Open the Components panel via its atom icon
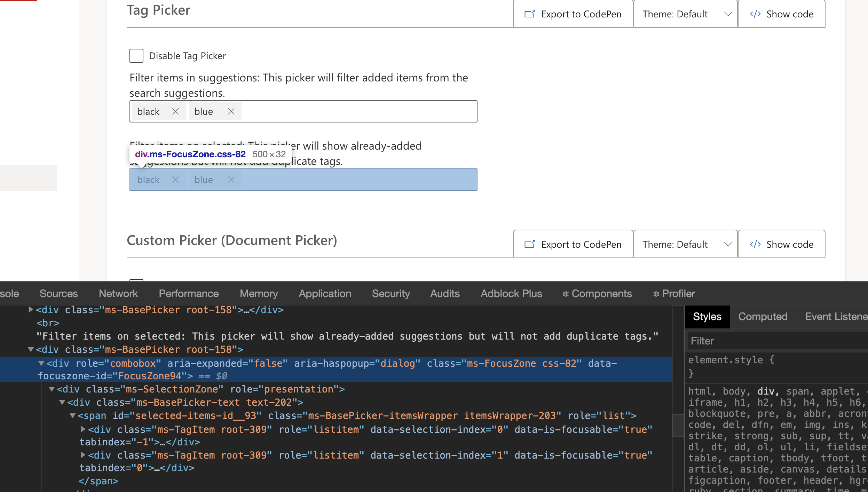The image size is (868, 492). click(x=566, y=293)
